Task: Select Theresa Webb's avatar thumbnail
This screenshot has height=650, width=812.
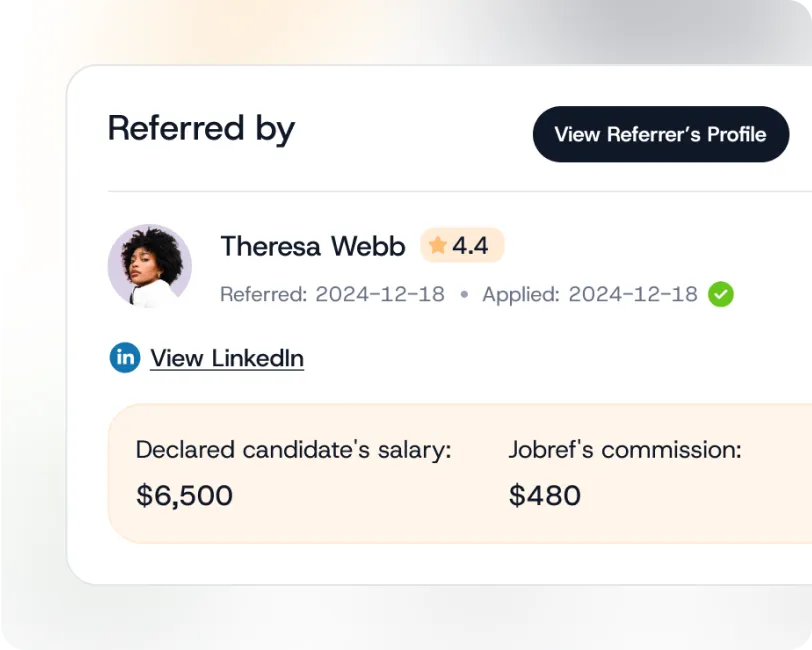Action: (x=150, y=265)
